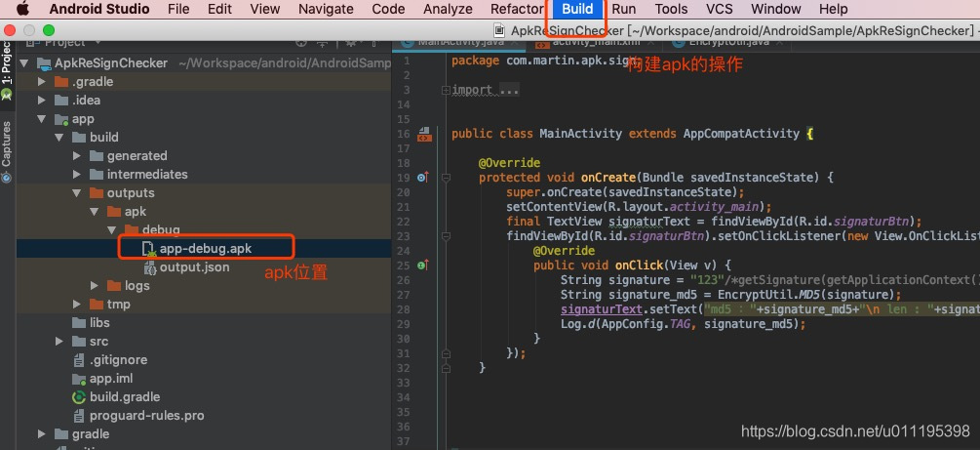Open the Edit menu

click(220, 9)
